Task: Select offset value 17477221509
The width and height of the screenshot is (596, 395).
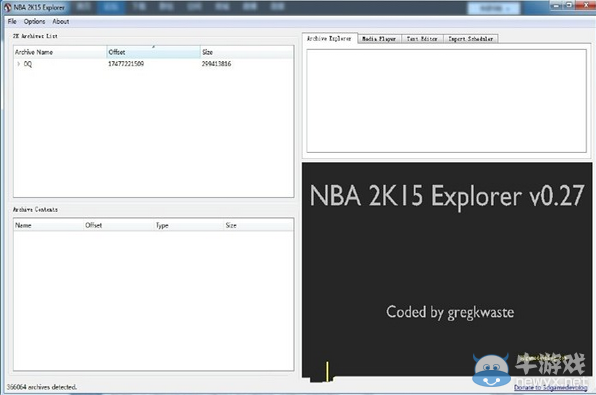Action: click(x=126, y=64)
